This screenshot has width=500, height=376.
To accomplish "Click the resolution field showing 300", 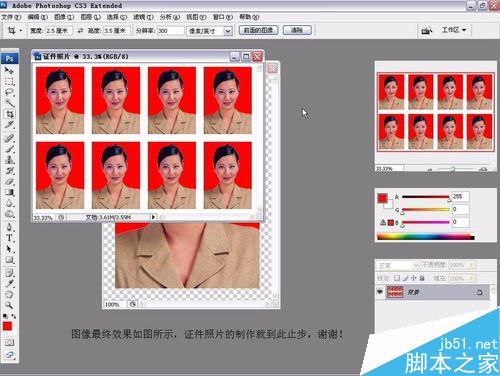I will click(x=170, y=31).
